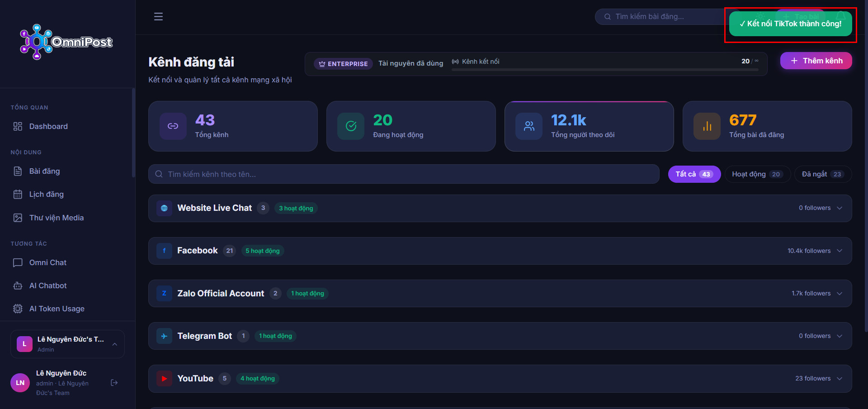The height and width of the screenshot is (409, 868).
Task: Click the 4 hoạt động YouTube badge
Action: [258, 378]
